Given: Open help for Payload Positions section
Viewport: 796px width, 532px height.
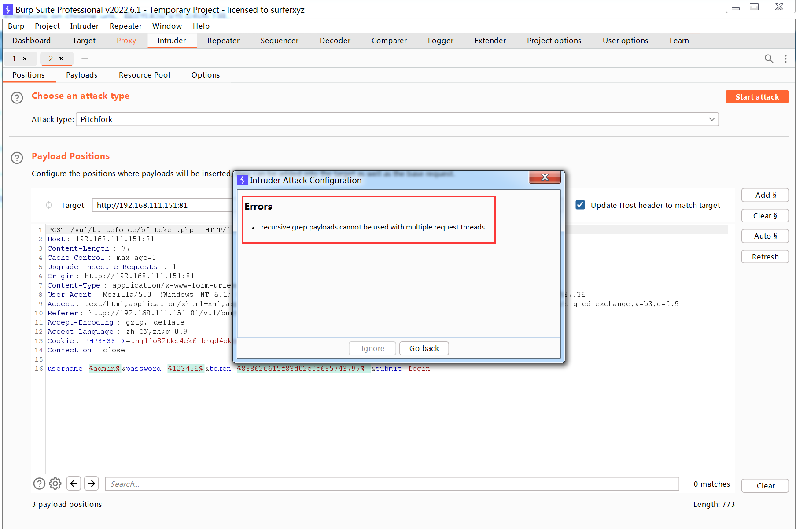Looking at the screenshot, I should click(x=17, y=158).
